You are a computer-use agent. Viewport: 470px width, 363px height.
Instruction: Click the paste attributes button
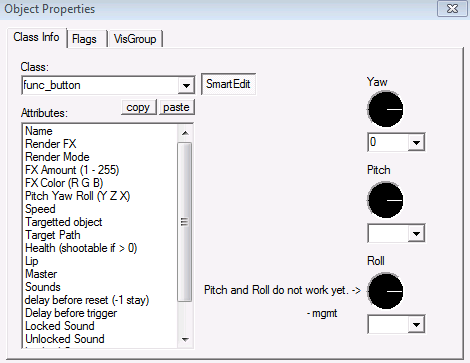[x=176, y=107]
